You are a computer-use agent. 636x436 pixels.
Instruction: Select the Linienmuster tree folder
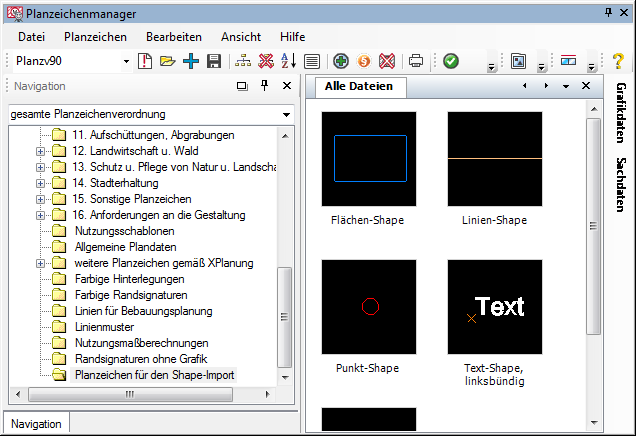click(x=104, y=327)
